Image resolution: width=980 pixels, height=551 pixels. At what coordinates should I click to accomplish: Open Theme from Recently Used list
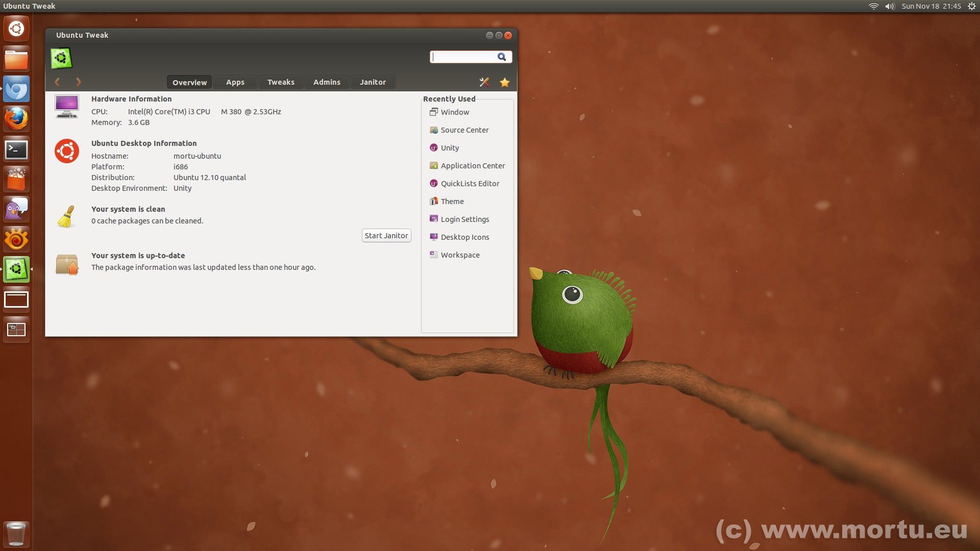pyautogui.click(x=452, y=202)
